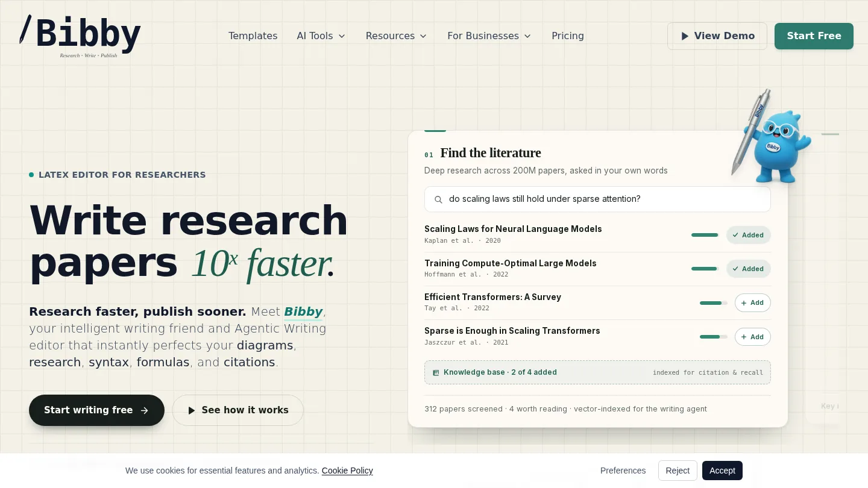Click the Start Free button
Viewport: 868px width, 488px height.
(814, 36)
